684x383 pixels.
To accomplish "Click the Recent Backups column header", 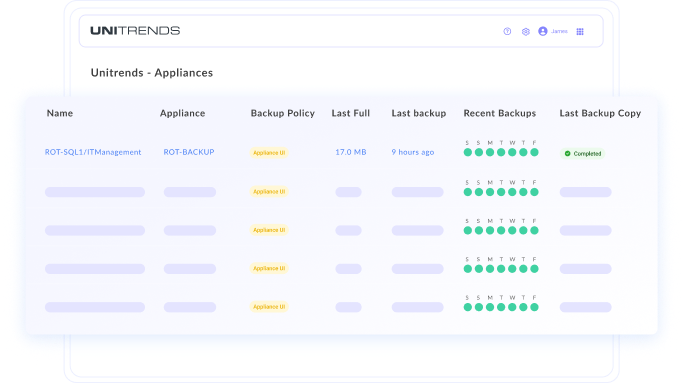I will coord(500,113).
